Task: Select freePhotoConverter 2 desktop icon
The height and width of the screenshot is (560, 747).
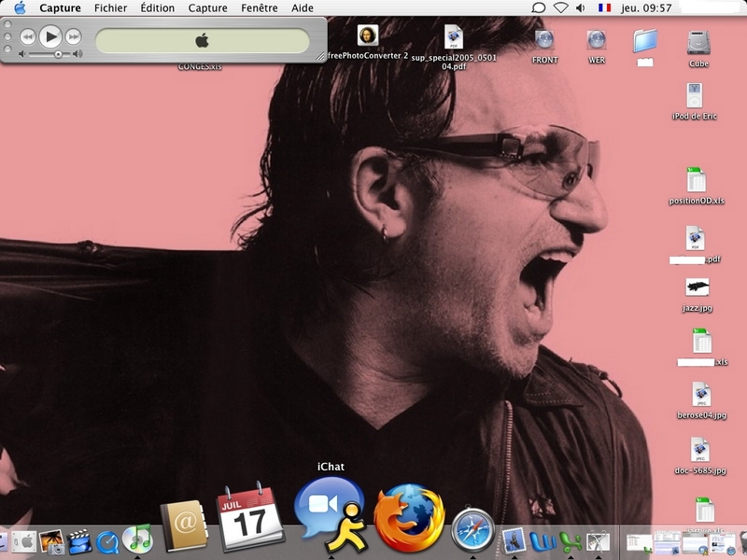Action: pos(368,35)
